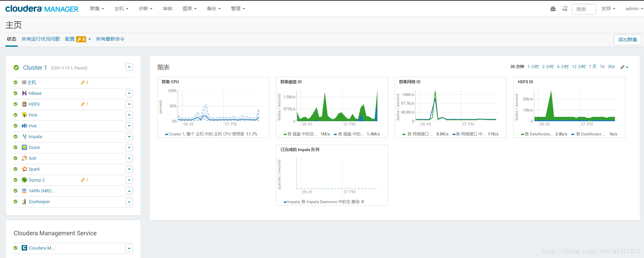Open the 已完成的 Impala 队列 chart

(332, 175)
